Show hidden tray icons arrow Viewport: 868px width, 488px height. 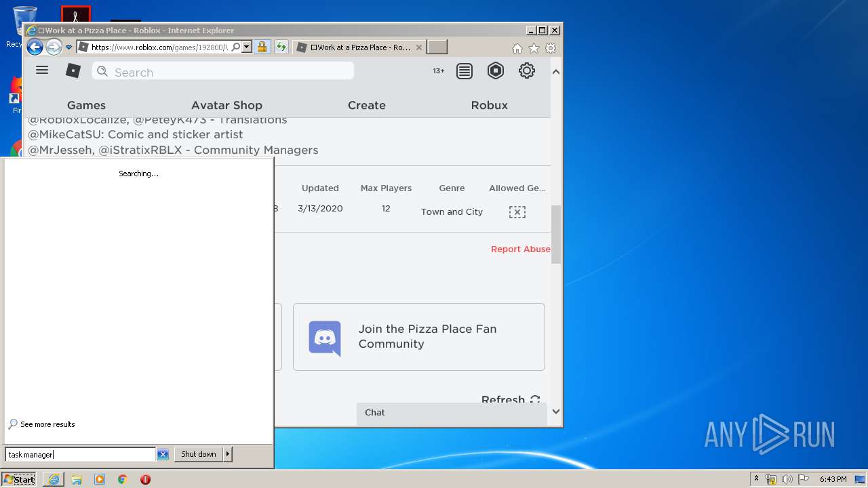tap(756, 479)
